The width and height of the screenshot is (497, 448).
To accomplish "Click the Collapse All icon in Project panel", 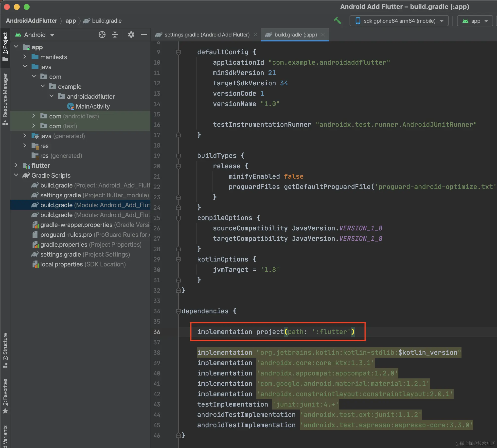I will tap(115, 35).
